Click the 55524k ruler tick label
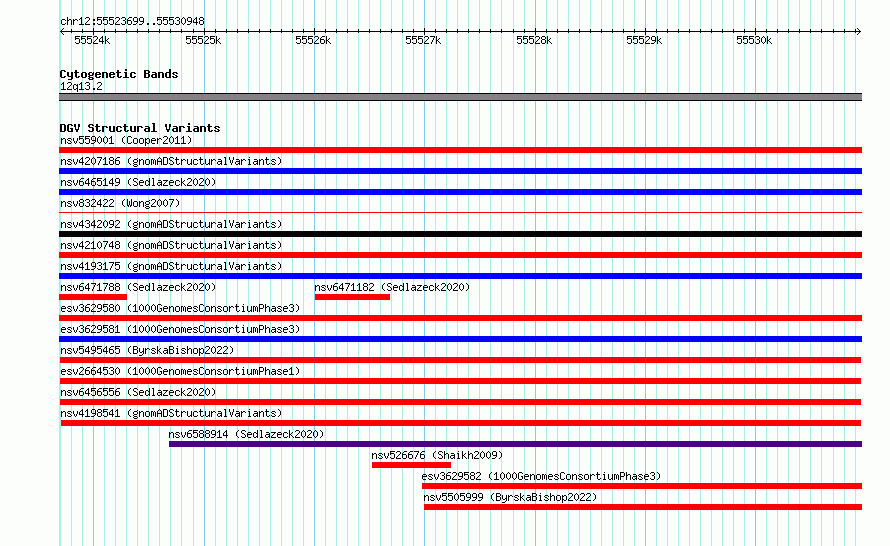The width and height of the screenshot is (890, 546). (x=92, y=40)
